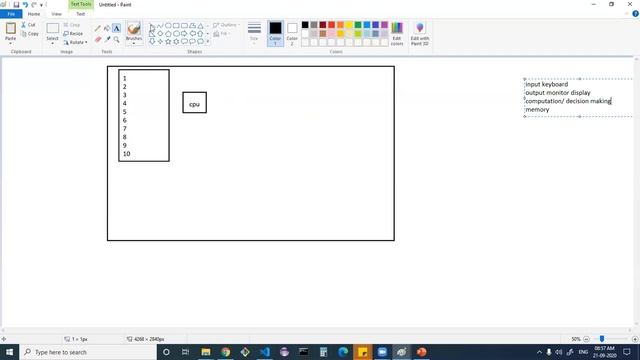Open Visual Studio Code from taskbar
This screenshot has width=640, height=360.
[264, 352]
